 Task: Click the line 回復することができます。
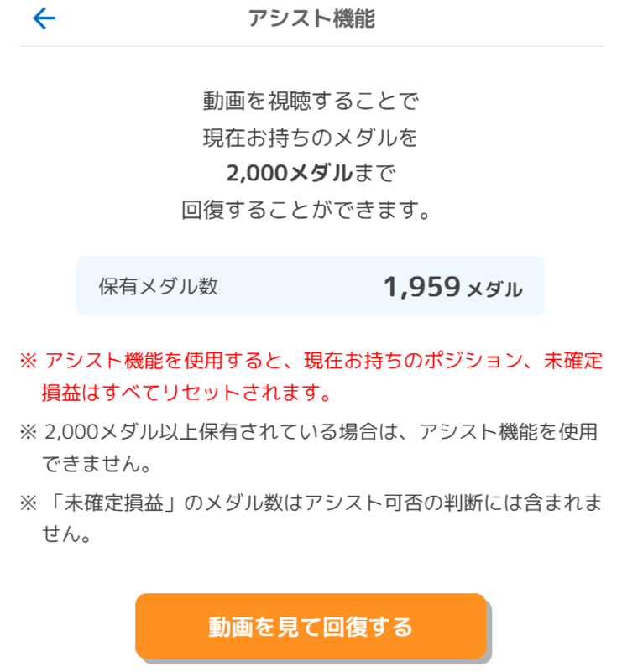tap(311, 209)
